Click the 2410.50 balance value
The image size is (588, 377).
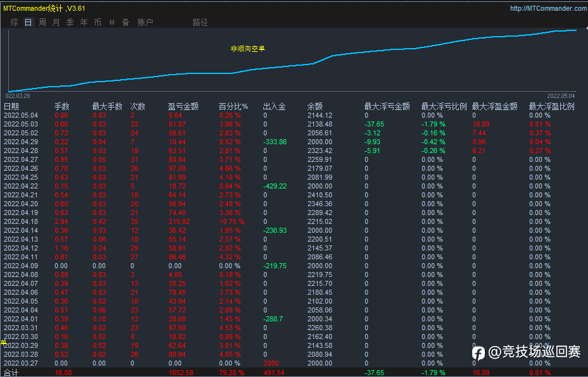tap(320, 195)
